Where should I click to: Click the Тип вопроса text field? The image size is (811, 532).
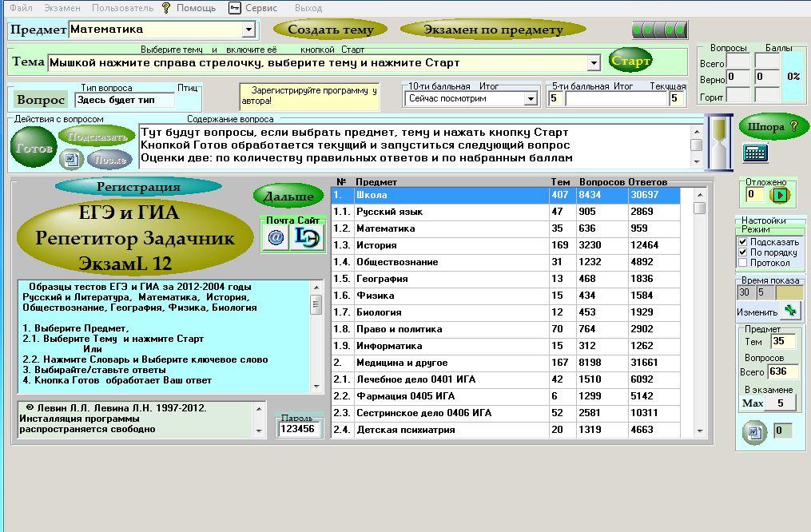pyautogui.click(x=124, y=100)
